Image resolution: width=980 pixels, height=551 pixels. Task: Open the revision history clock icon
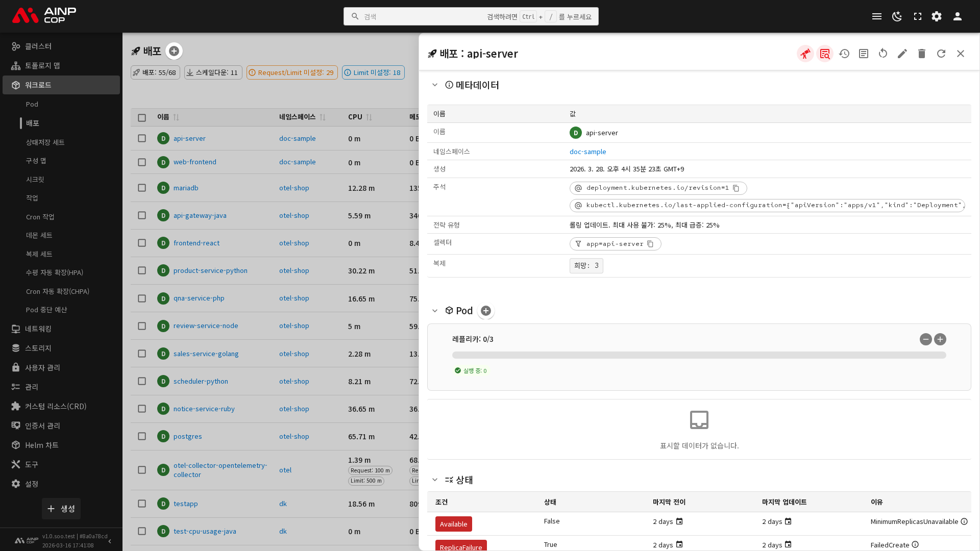coord(844,54)
